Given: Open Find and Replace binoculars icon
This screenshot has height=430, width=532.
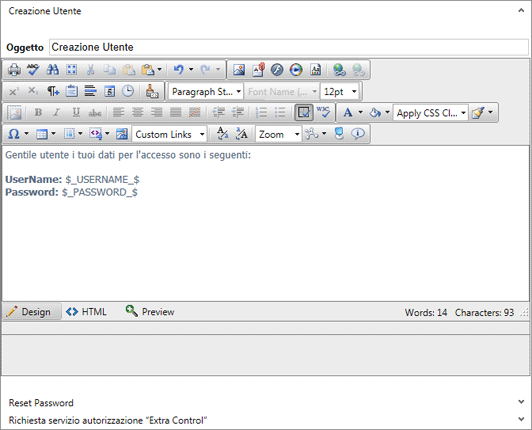Looking at the screenshot, I should [x=53, y=70].
